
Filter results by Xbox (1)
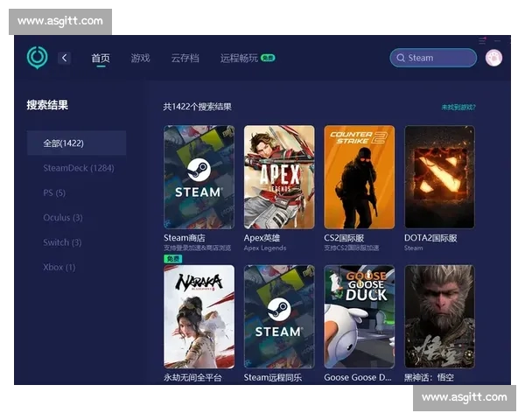click(59, 267)
